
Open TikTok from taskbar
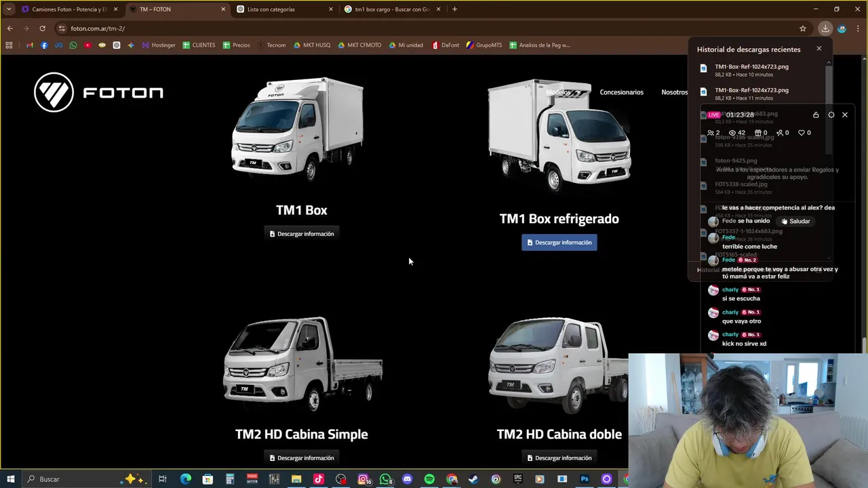319,479
